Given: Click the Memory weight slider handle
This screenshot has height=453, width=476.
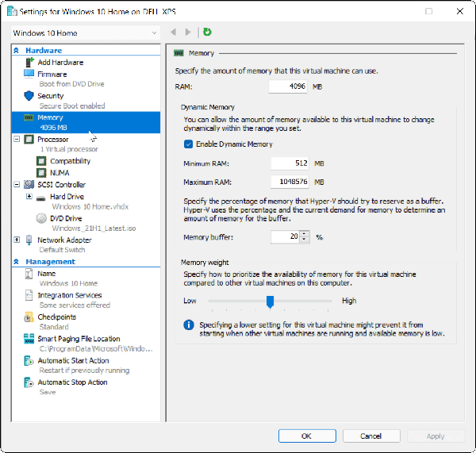Looking at the screenshot, I should click(x=270, y=301).
